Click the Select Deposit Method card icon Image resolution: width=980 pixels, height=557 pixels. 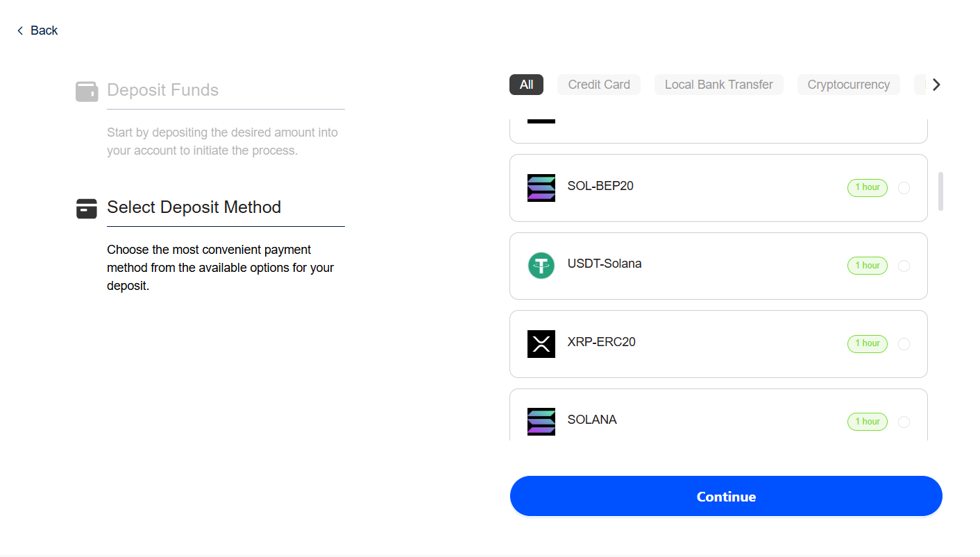(87, 208)
